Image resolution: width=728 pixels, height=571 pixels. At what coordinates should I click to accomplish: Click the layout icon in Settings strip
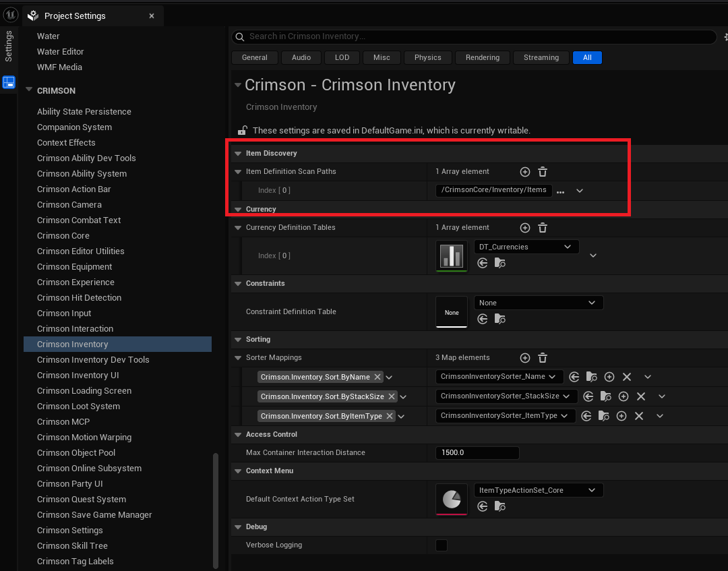tap(9, 82)
